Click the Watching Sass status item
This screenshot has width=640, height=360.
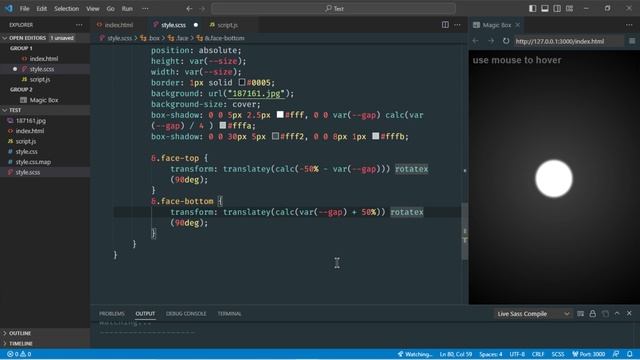coord(415,354)
